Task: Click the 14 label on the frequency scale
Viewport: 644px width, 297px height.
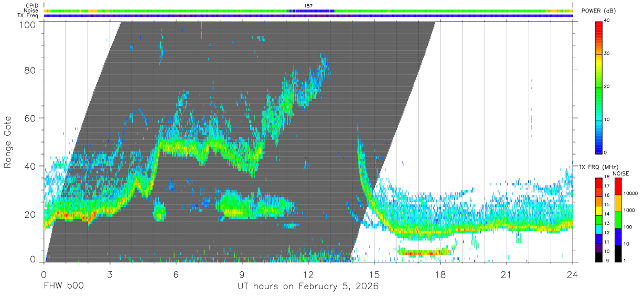Action: click(x=607, y=214)
